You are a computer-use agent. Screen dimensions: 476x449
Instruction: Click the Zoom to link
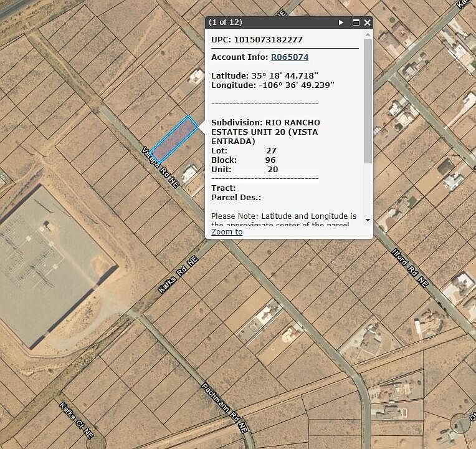(227, 232)
